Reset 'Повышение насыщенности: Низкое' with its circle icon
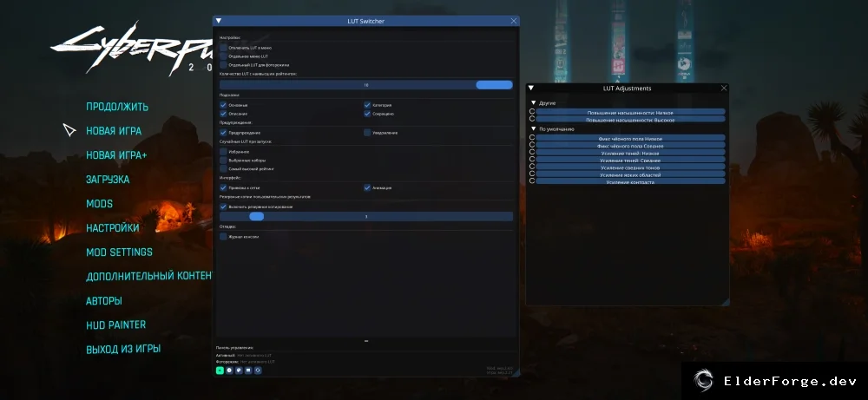This screenshot has height=400, width=868. click(532, 112)
